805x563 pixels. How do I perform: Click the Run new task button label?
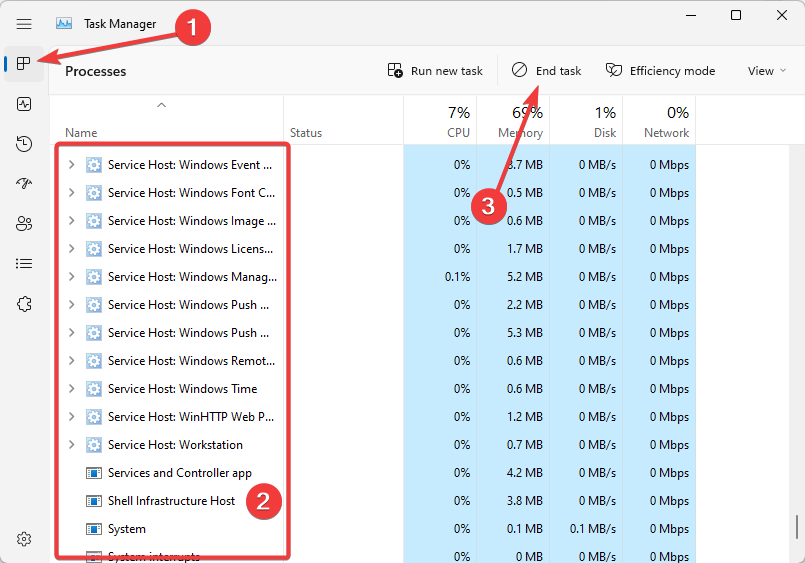(447, 71)
